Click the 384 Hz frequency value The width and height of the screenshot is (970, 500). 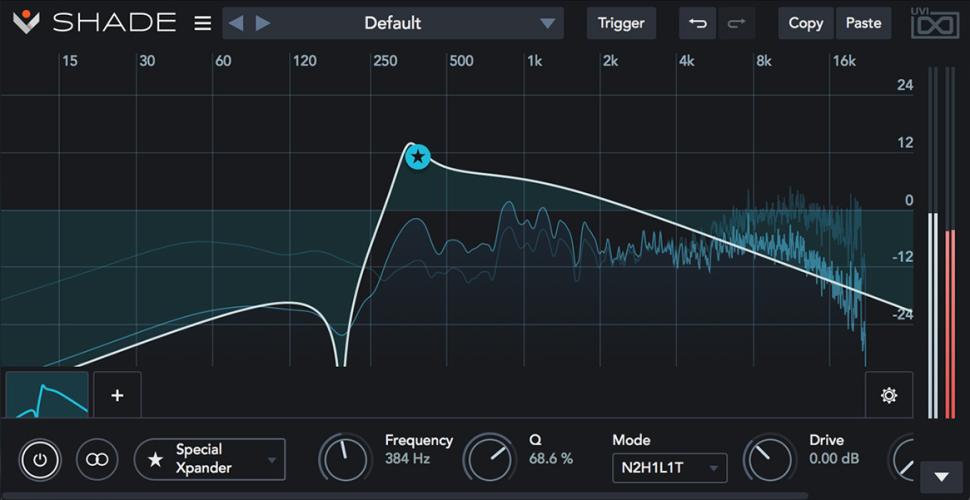407,459
